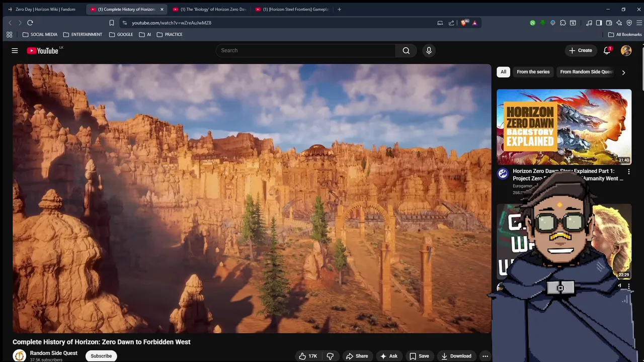This screenshot has height=362, width=644.
Task: Click the main video player area
Action: tap(252, 198)
